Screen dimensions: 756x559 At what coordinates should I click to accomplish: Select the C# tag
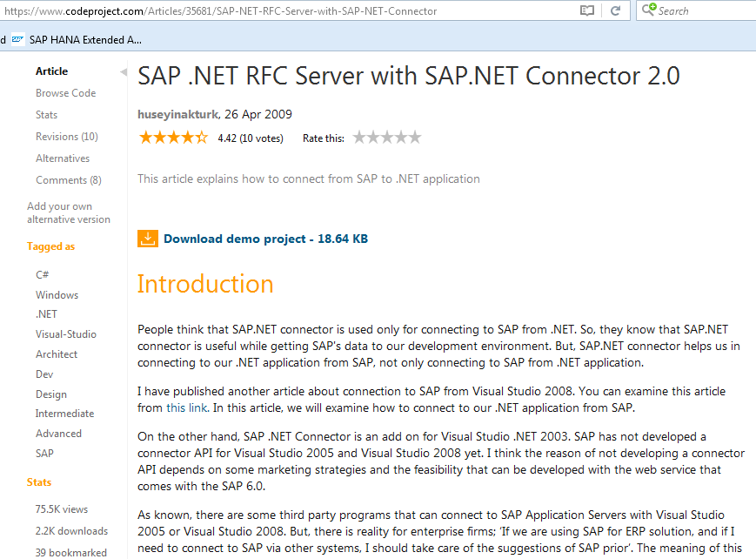pyautogui.click(x=42, y=274)
